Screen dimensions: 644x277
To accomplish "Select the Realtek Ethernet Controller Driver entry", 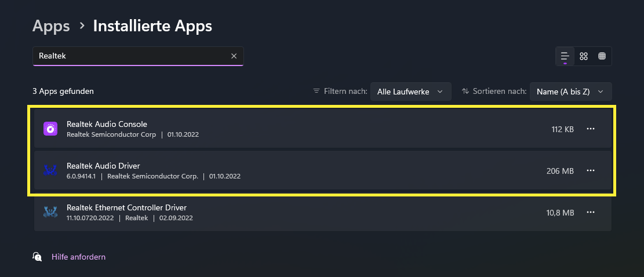I will click(x=290, y=212).
